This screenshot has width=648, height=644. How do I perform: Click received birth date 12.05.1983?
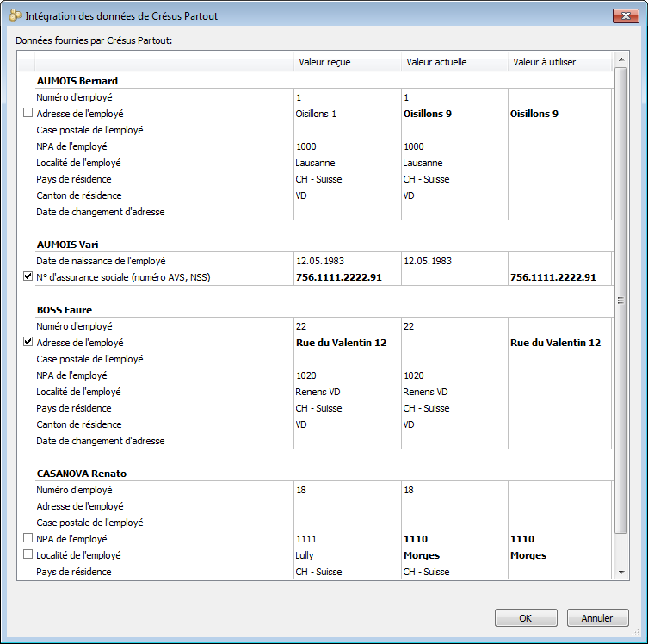pos(320,261)
